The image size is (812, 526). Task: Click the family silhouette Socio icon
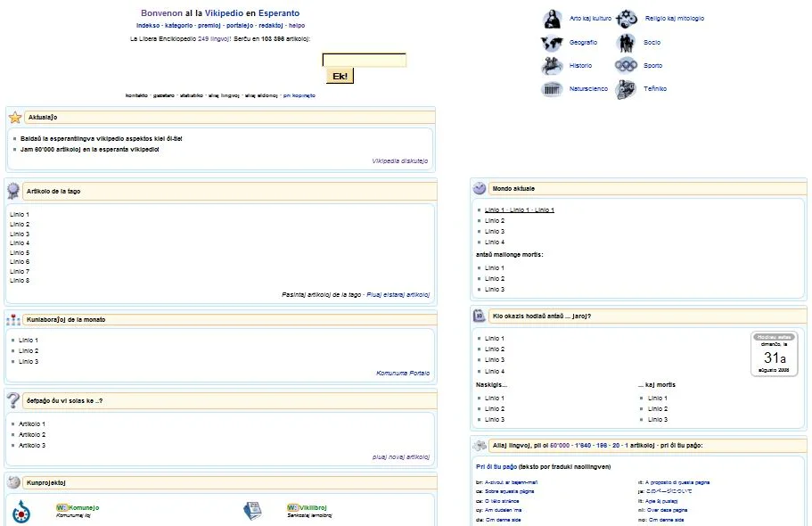point(627,42)
